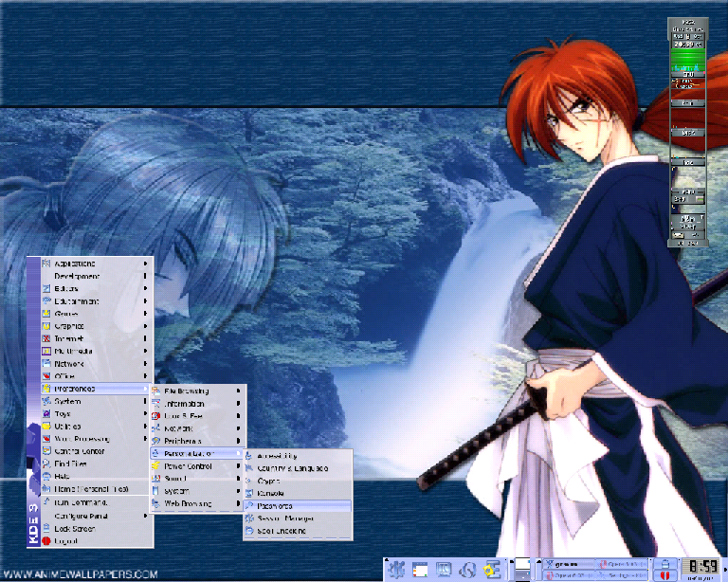Open the Graphics submenu
Screen dimensions: 728x582
pos(97,326)
